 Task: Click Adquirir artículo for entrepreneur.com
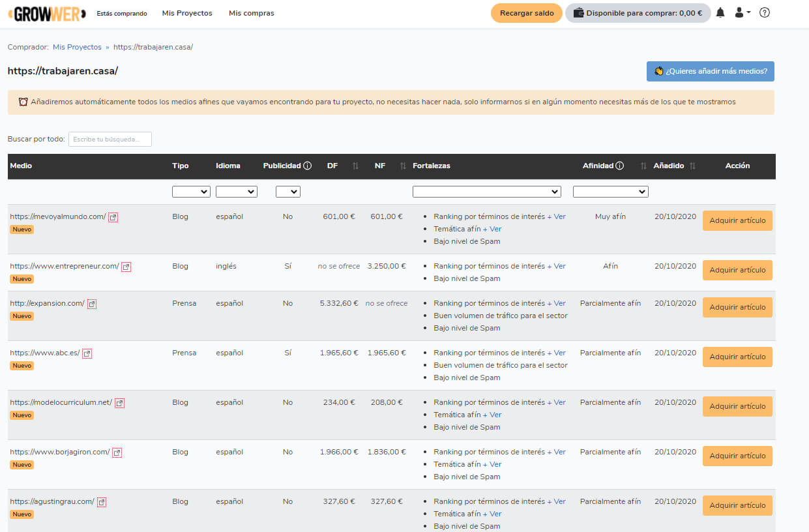[737, 270]
